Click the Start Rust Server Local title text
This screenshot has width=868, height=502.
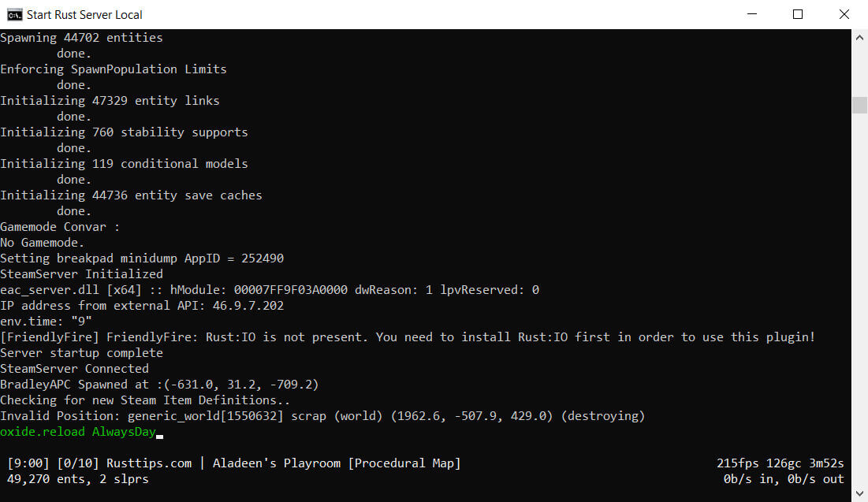tap(83, 13)
